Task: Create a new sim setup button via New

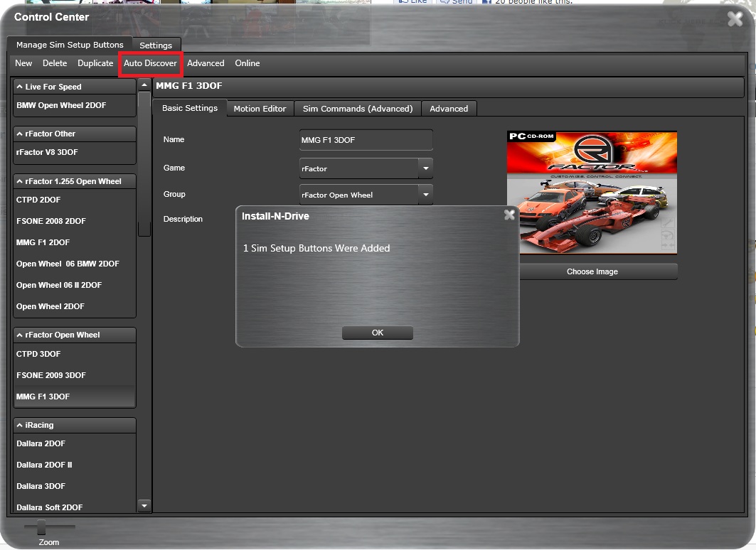Action: 23,63
